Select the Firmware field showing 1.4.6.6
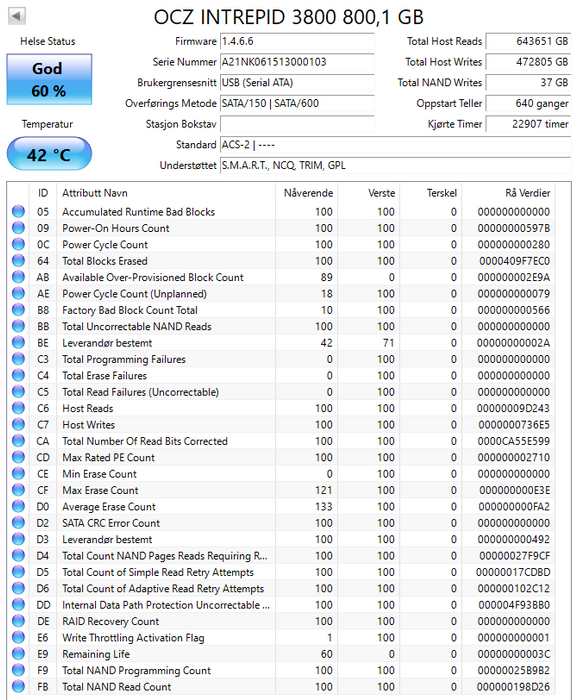Screen dimensions: 578x700 coord(297,42)
